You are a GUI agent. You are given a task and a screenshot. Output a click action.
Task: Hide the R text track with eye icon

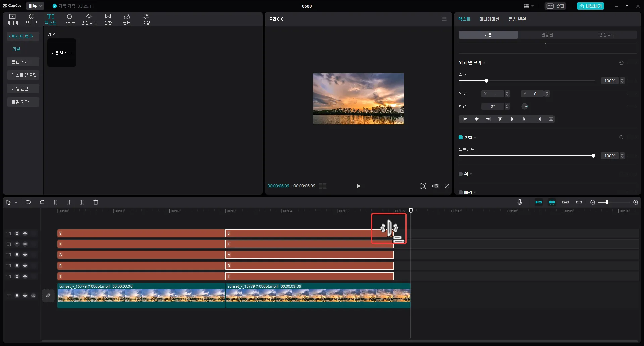point(25,266)
